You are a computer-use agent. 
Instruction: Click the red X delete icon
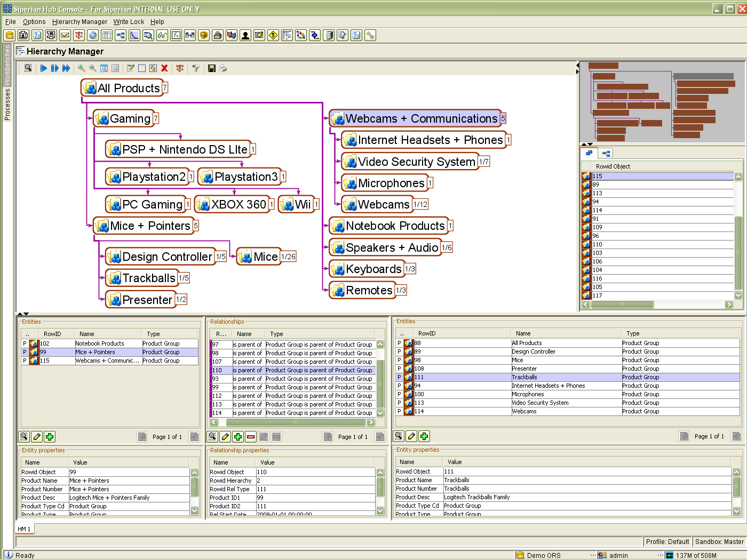164,68
